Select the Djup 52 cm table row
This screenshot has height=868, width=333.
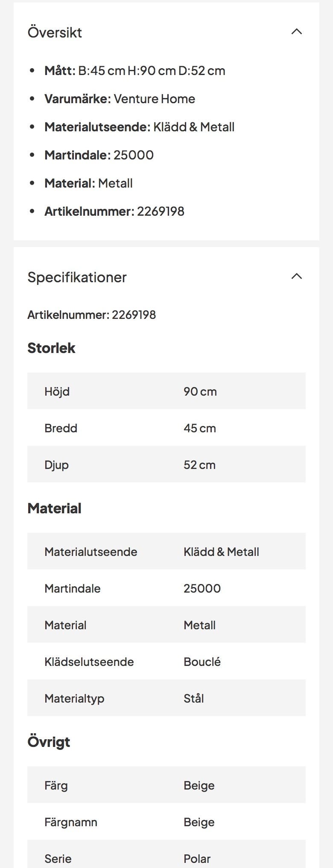[x=166, y=465]
